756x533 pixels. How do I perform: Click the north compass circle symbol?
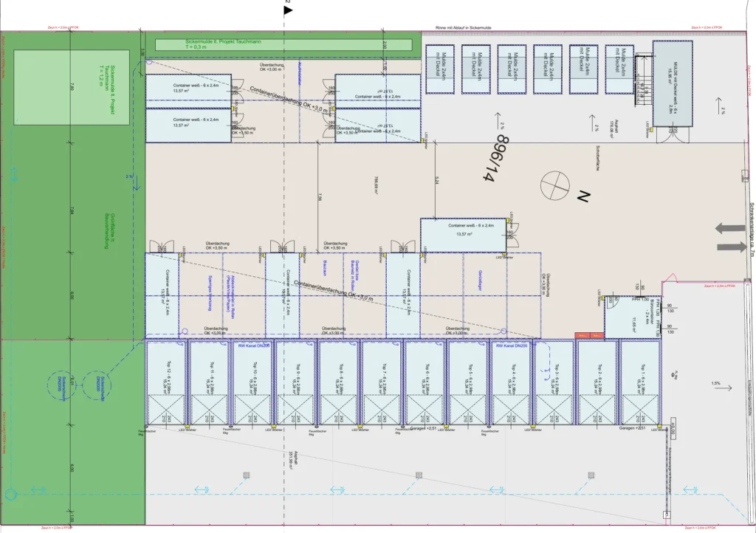[555, 185]
